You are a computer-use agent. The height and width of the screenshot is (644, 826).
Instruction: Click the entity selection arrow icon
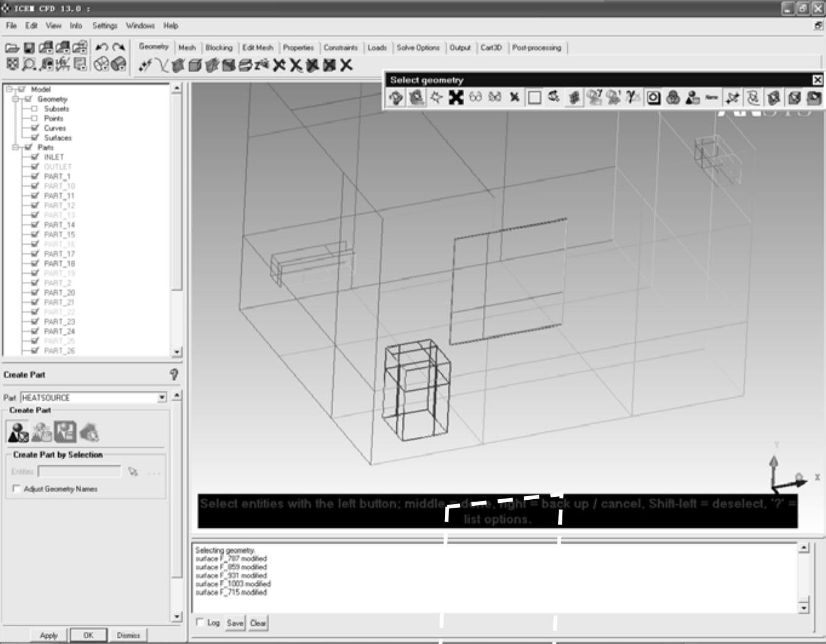point(133,471)
